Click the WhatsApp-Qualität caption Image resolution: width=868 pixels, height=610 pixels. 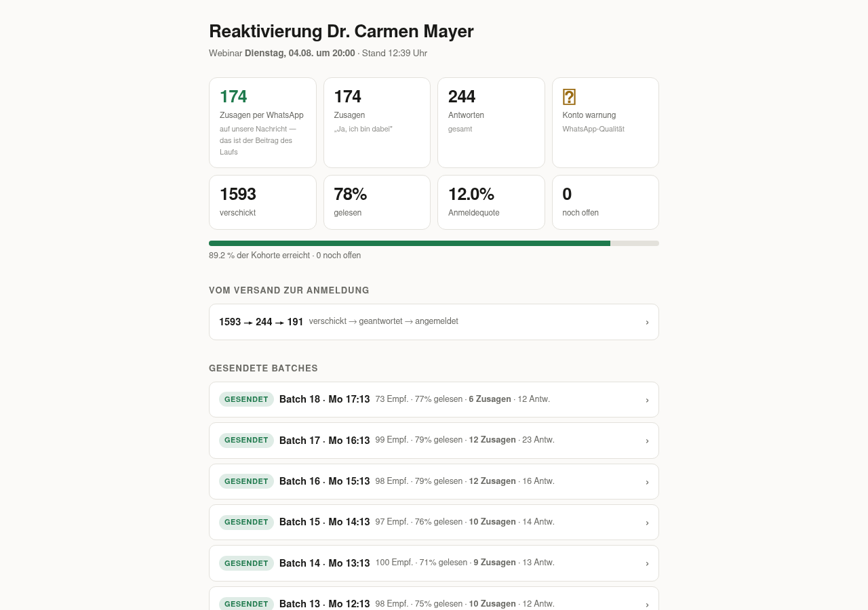tap(593, 129)
